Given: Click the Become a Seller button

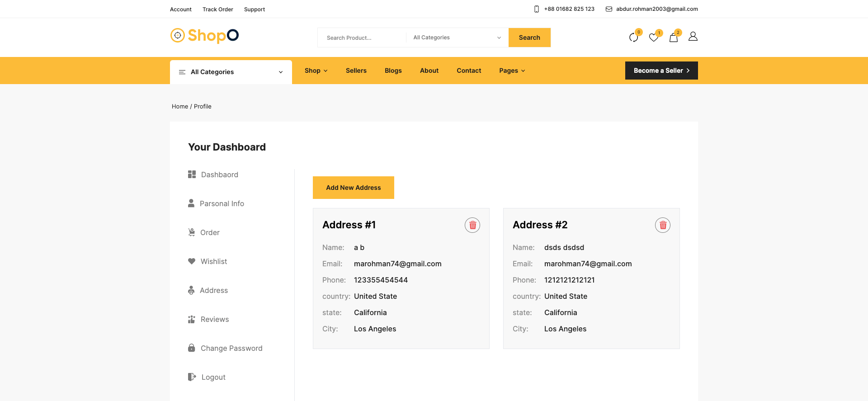Looking at the screenshot, I should (661, 71).
